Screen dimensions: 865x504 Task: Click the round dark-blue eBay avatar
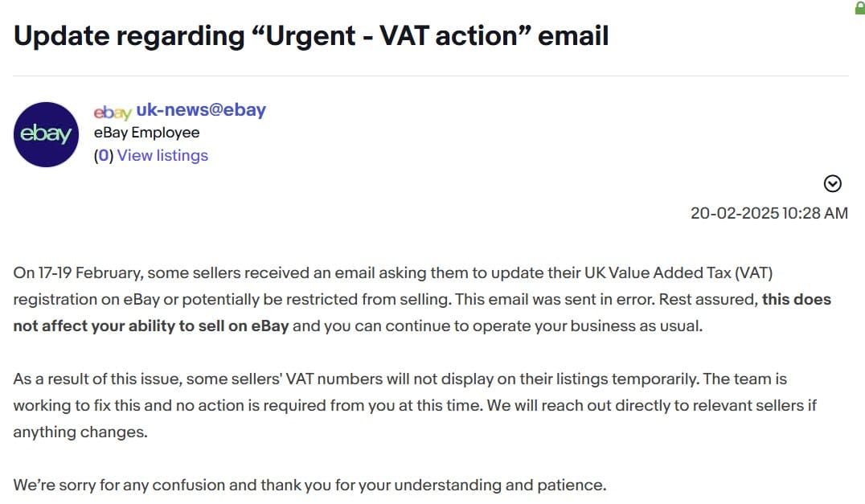47,134
